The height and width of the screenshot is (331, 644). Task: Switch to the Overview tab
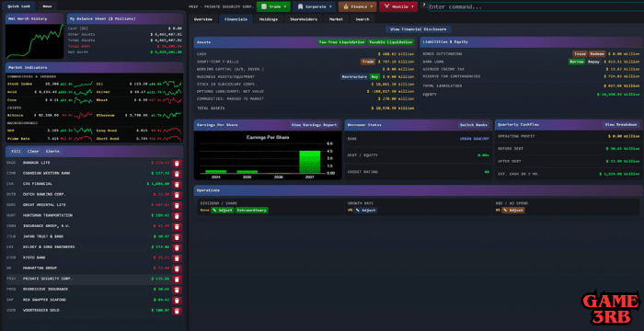pyautogui.click(x=203, y=19)
